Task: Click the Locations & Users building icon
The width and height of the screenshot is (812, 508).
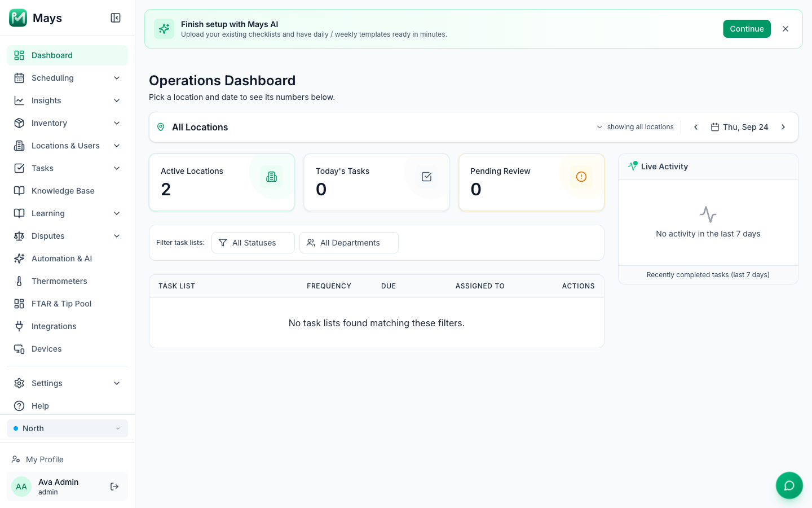Action: [19, 146]
